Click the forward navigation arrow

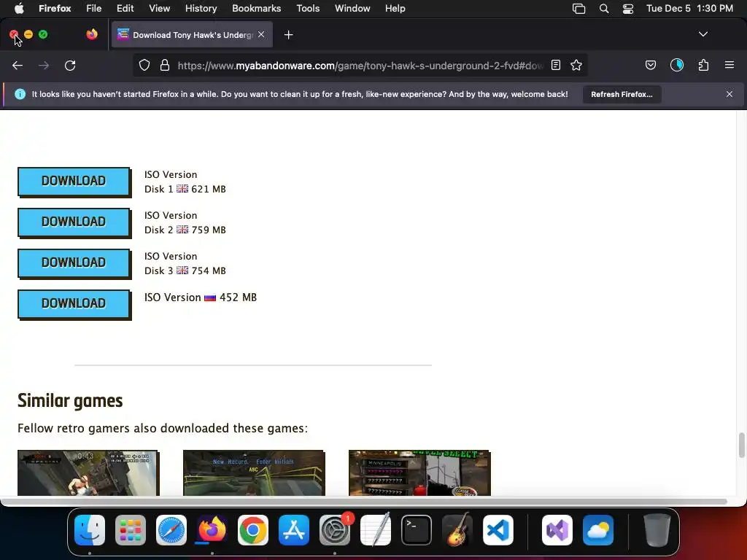(44, 65)
